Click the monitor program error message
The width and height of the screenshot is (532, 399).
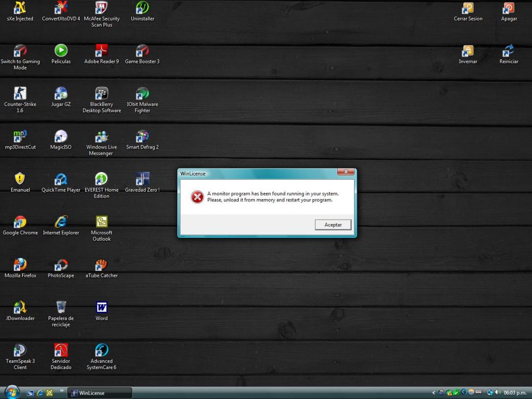click(273, 197)
